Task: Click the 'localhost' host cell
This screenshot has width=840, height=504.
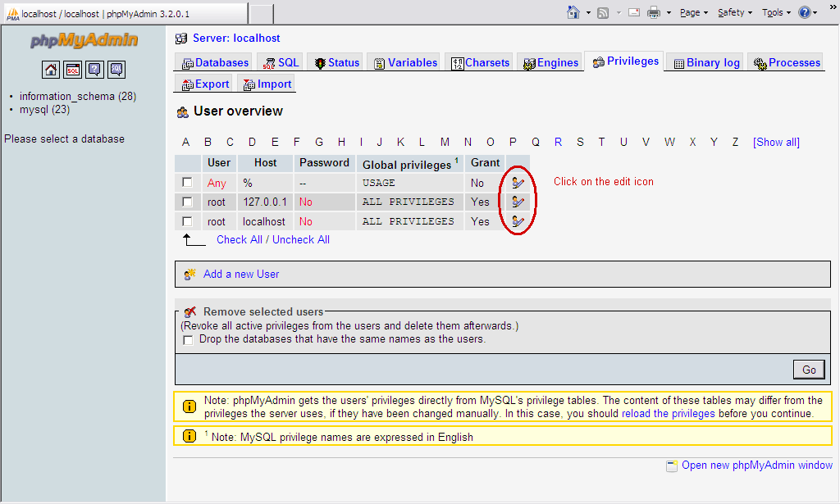Action: pos(263,221)
